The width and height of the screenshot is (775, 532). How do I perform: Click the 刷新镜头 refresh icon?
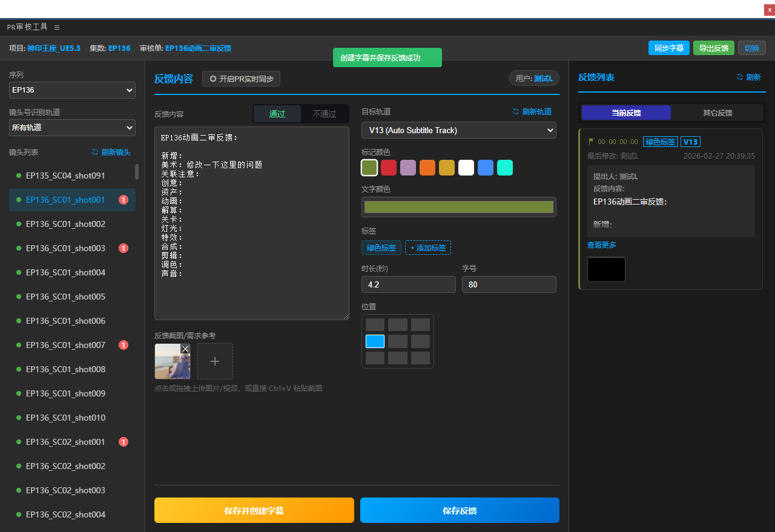click(x=95, y=153)
